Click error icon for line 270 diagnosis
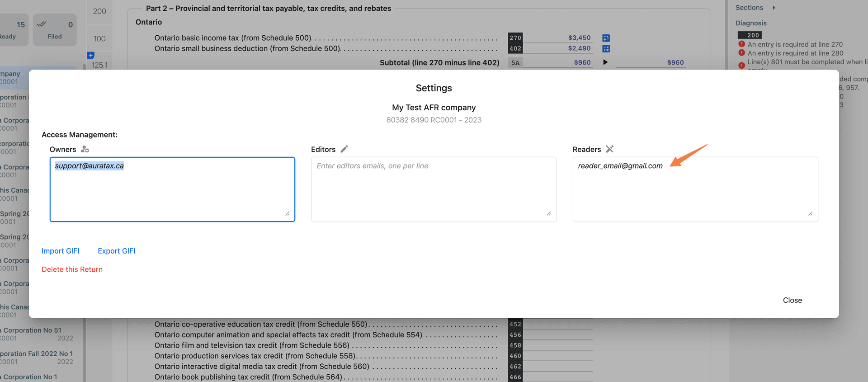 pyautogui.click(x=741, y=44)
